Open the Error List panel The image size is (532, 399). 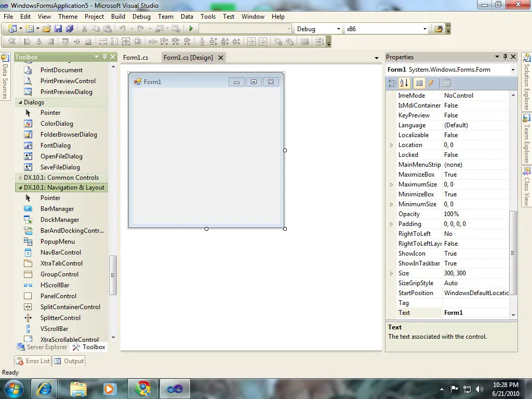coord(33,361)
